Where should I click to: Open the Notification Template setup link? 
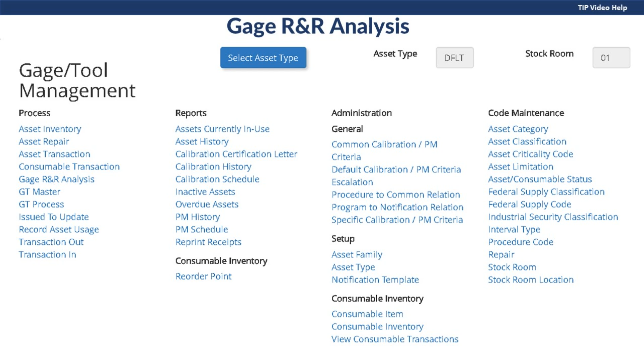tap(375, 280)
